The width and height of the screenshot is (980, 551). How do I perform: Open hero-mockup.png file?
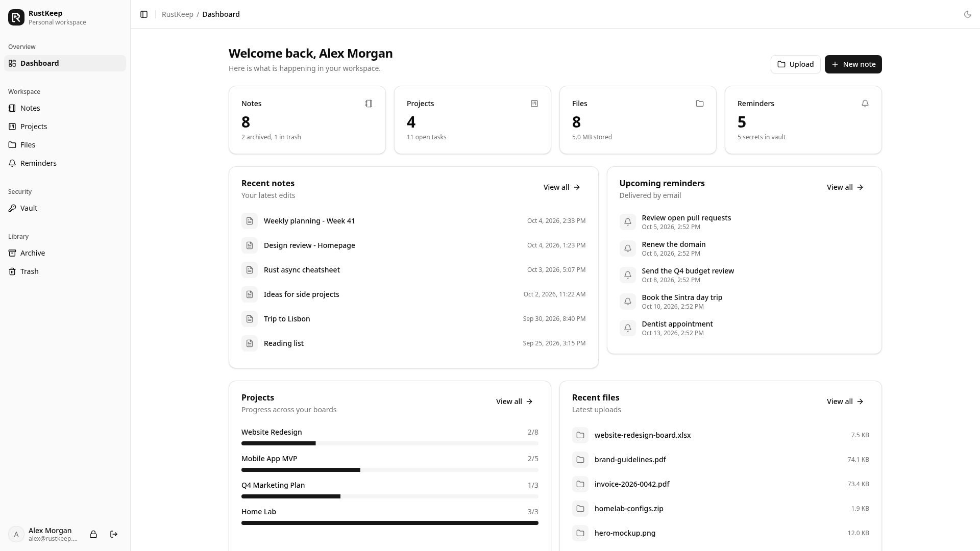(721, 533)
